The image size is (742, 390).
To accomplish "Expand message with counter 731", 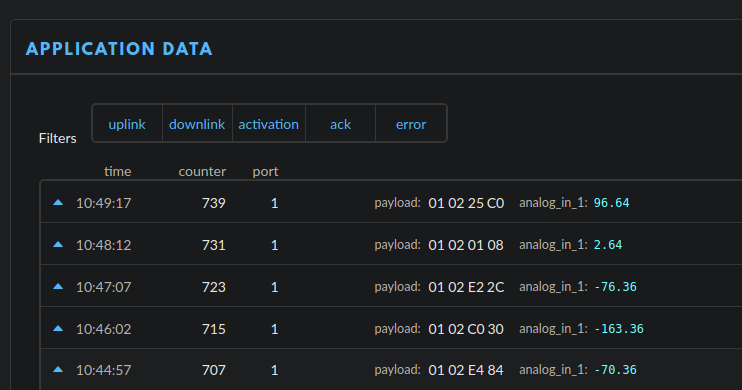I will [x=391, y=244].
